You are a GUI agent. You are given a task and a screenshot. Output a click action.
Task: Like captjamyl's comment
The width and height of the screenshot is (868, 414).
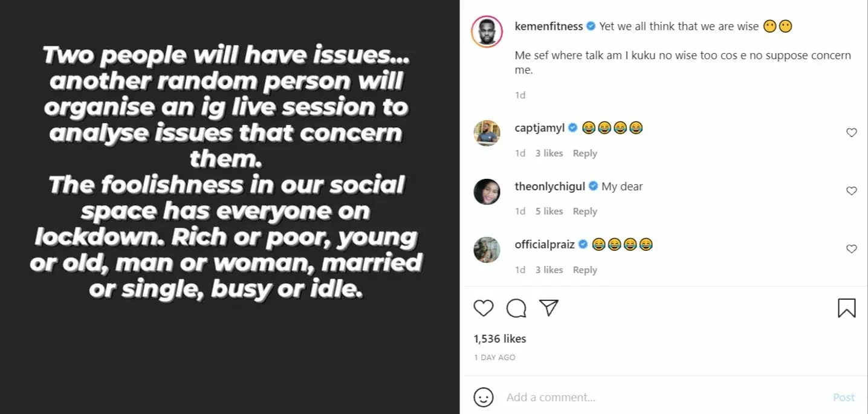(x=851, y=133)
